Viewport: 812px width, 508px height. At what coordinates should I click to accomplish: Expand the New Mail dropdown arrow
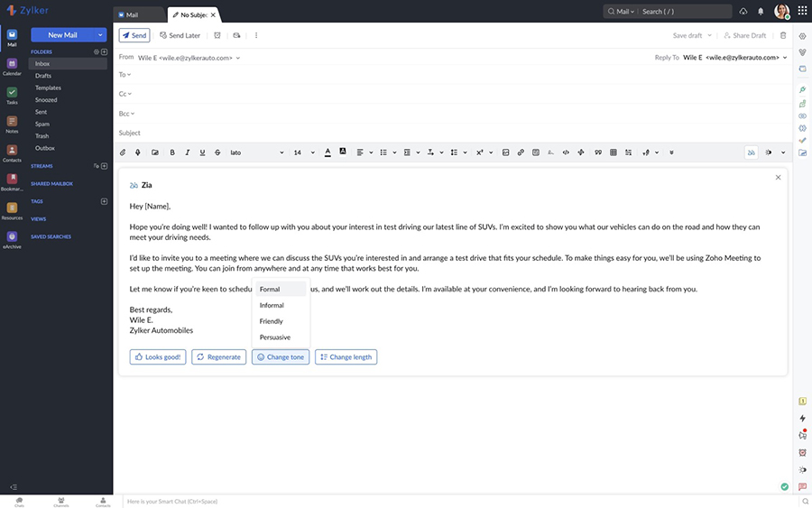click(100, 34)
